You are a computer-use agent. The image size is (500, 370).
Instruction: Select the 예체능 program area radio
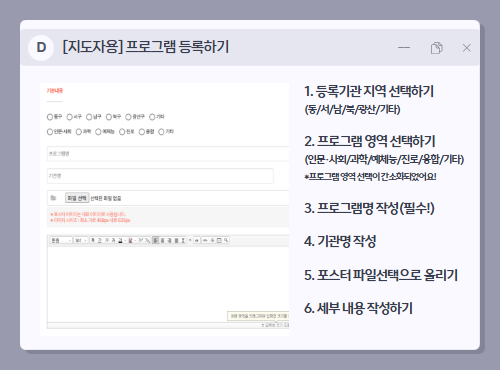point(98,132)
